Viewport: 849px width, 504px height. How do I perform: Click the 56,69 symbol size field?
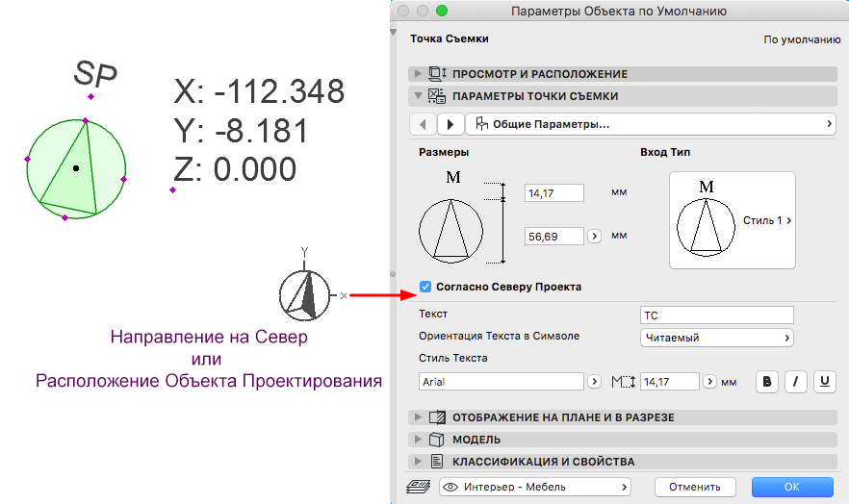[x=553, y=237]
